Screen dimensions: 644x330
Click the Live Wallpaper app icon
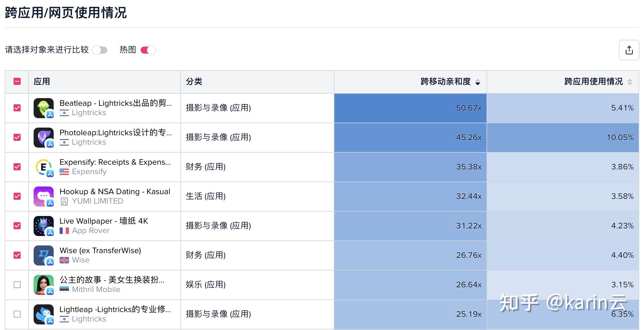point(44,226)
